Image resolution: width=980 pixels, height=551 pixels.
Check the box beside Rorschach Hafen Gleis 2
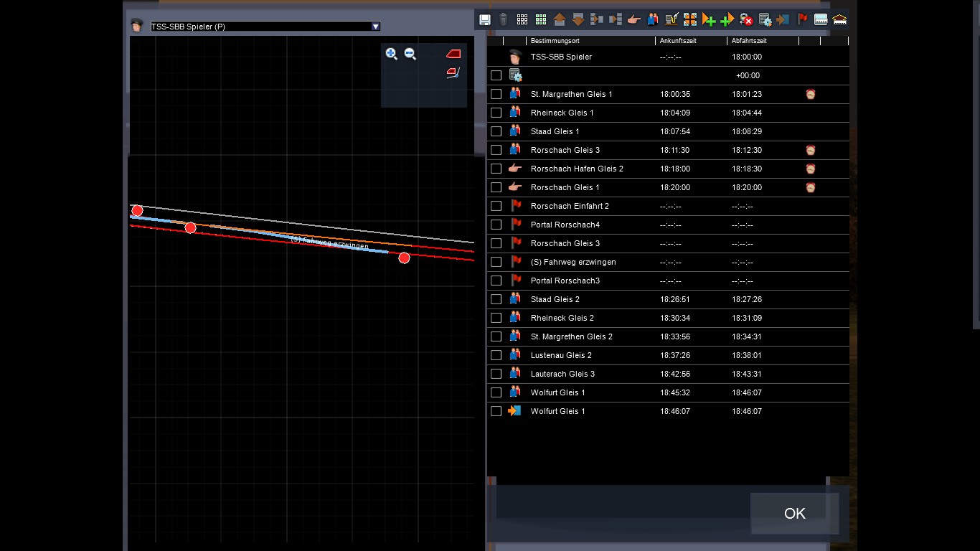tap(496, 169)
